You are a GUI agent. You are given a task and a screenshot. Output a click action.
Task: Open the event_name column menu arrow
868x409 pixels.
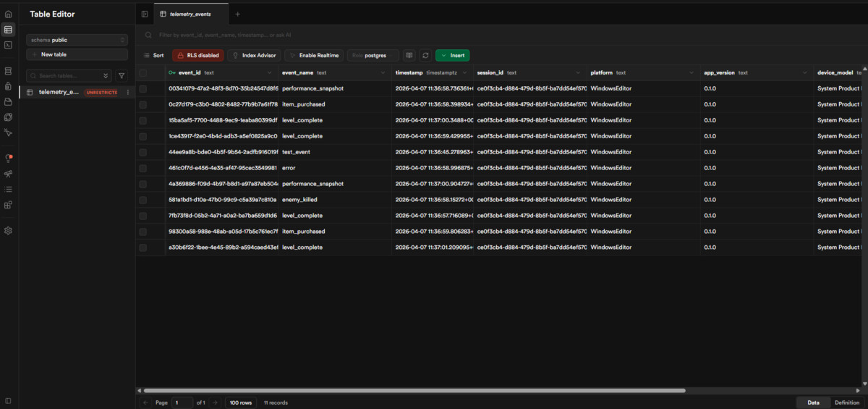(x=383, y=73)
